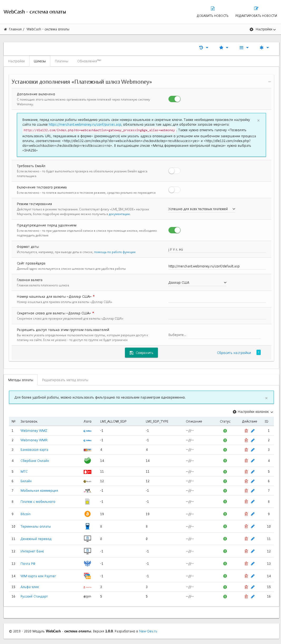Screen dimensions: 281x644
Task: Click the Формат даты input field
Action: 217,249
